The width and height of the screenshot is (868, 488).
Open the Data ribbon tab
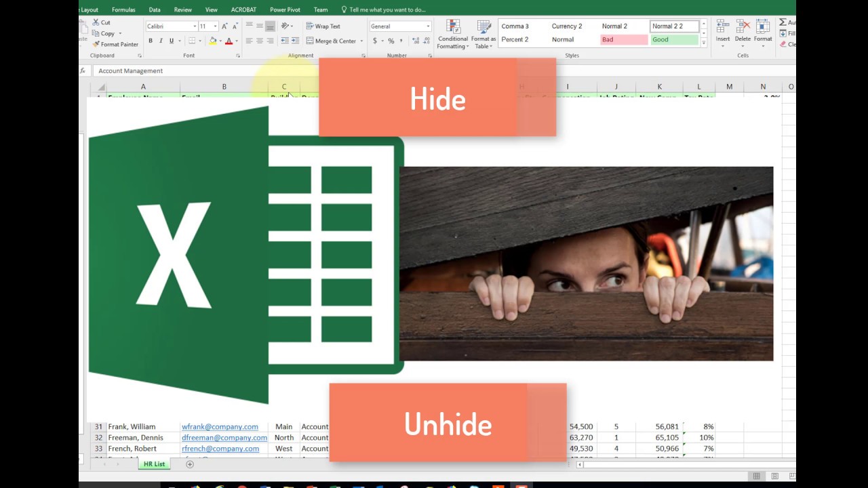[x=155, y=9]
